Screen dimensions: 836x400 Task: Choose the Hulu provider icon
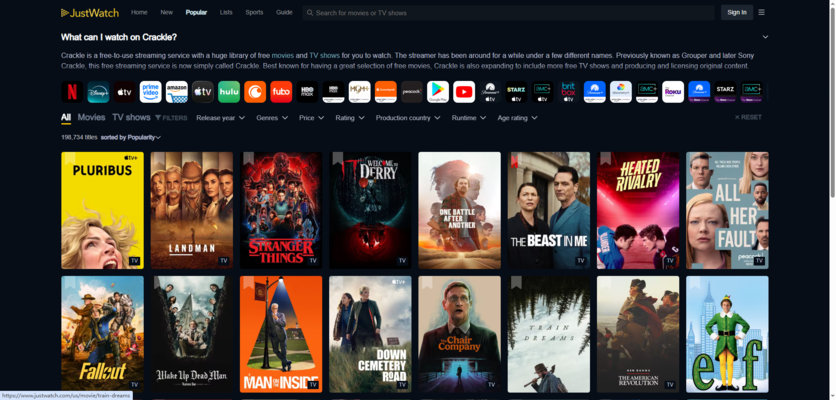pyautogui.click(x=229, y=93)
